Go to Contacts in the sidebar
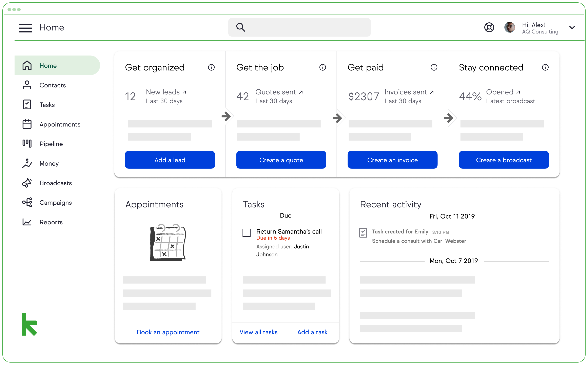This screenshot has width=588, height=365. tap(53, 85)
